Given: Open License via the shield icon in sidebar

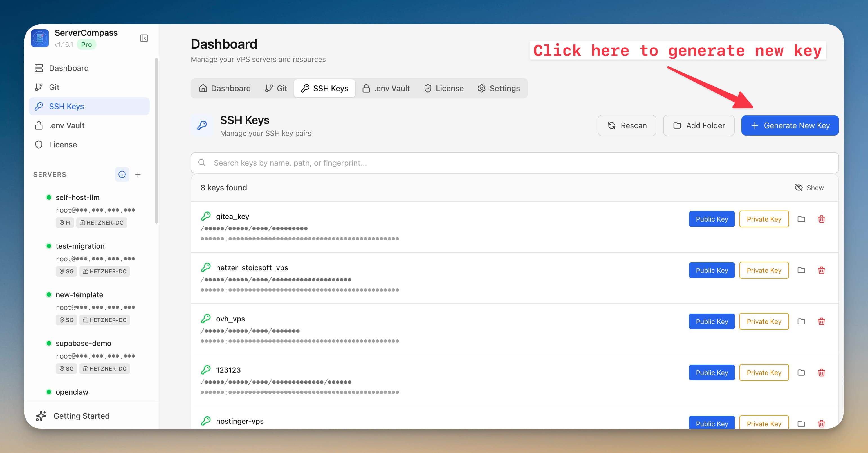Looking at the screenshot, I should [39, 145].
